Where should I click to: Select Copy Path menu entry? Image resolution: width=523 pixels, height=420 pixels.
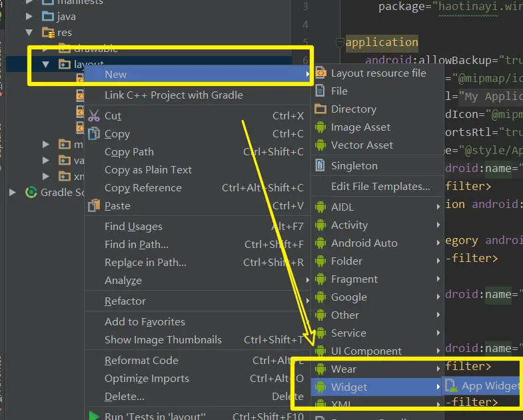pos(198,151)
